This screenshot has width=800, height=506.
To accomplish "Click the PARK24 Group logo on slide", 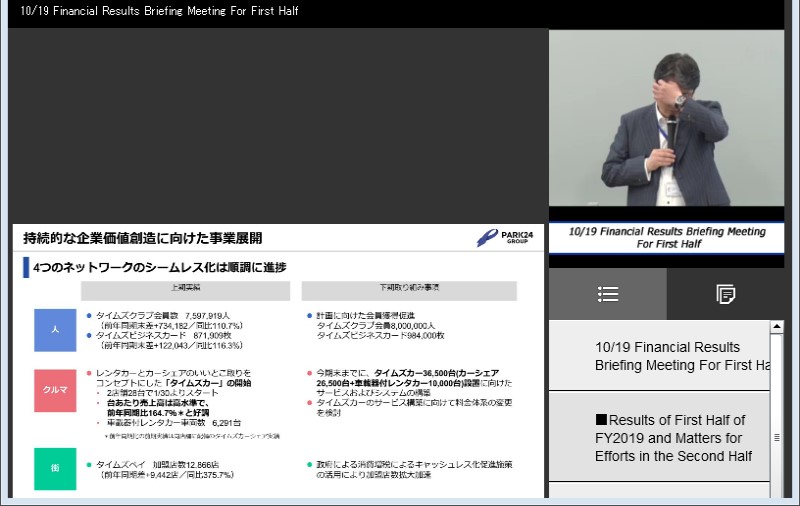I will [505, 238].
